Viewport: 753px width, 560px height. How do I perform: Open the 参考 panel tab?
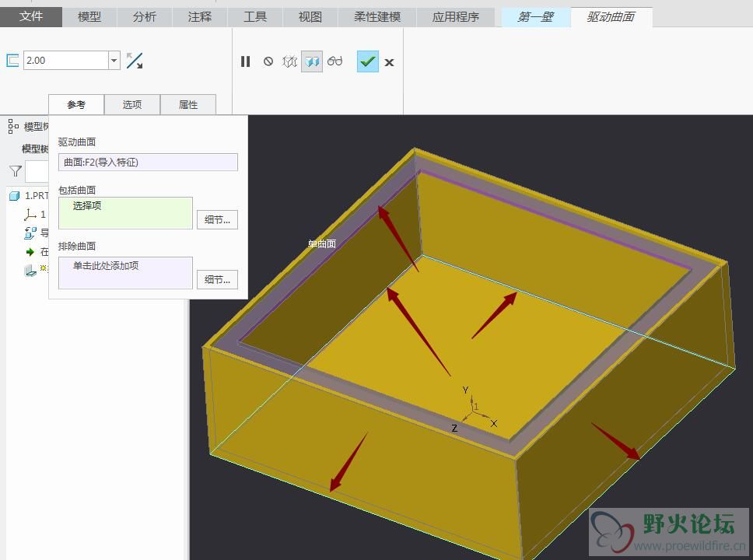(76, 104)
